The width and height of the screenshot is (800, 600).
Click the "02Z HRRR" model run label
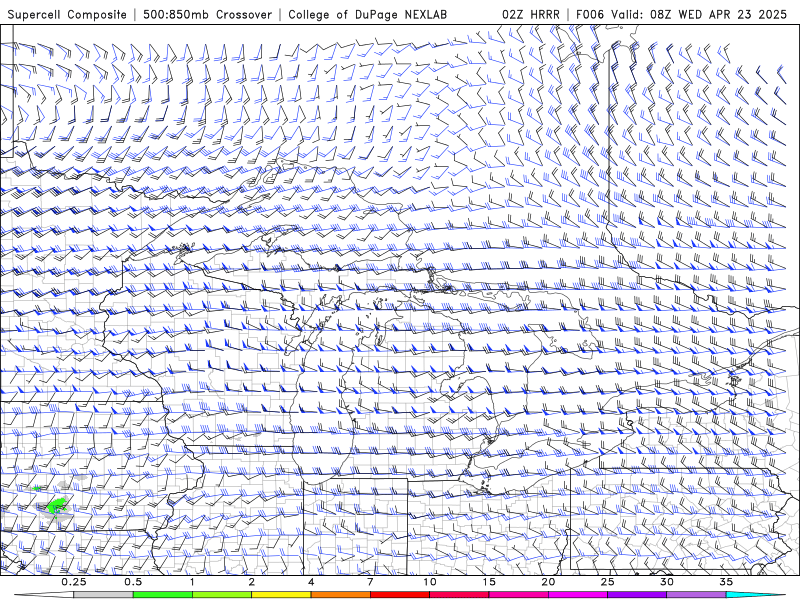(531, 15)
